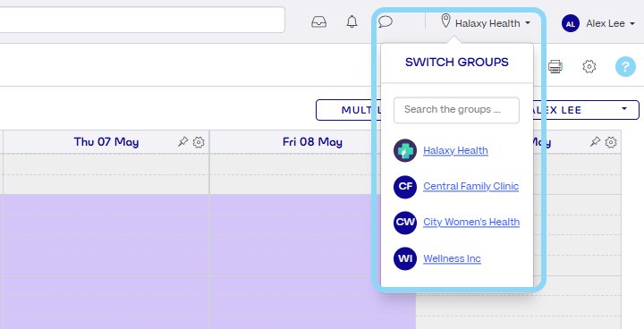Pin the Thu 07 May column
Screen dimensions: 644x329
[x=182, y=142]
